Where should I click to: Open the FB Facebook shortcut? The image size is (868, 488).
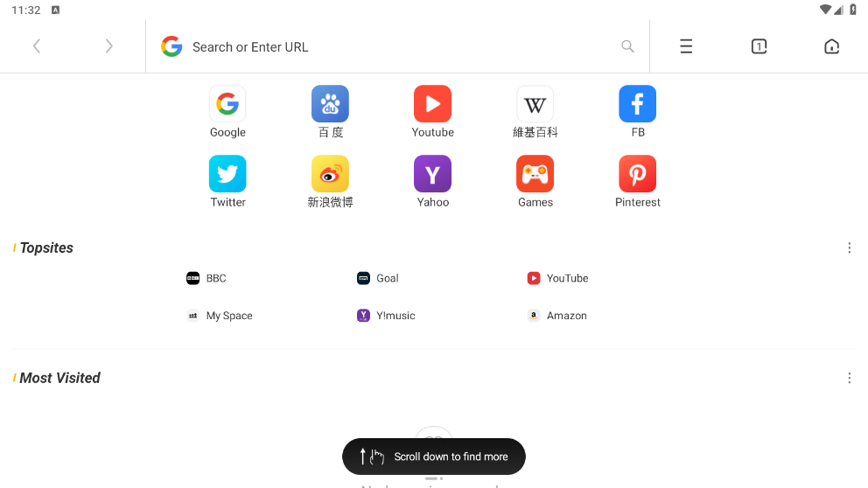pyautogui.click(x=637, y=104)
